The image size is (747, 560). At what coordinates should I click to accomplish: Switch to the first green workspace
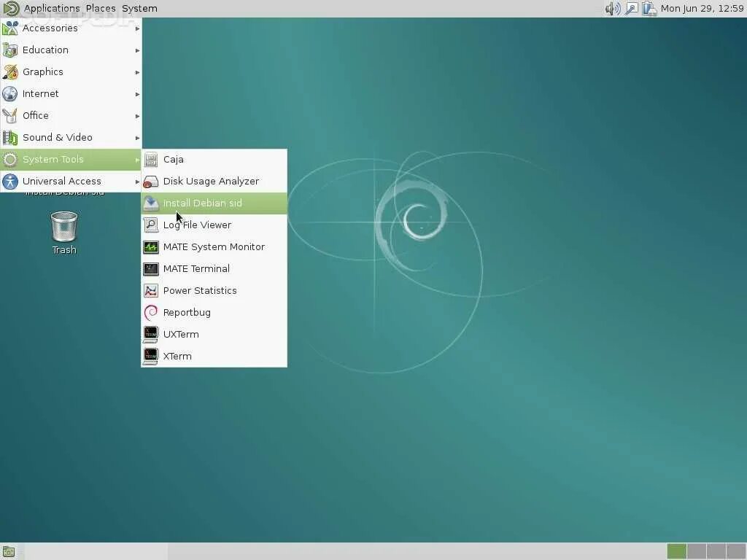pos(676,552)
